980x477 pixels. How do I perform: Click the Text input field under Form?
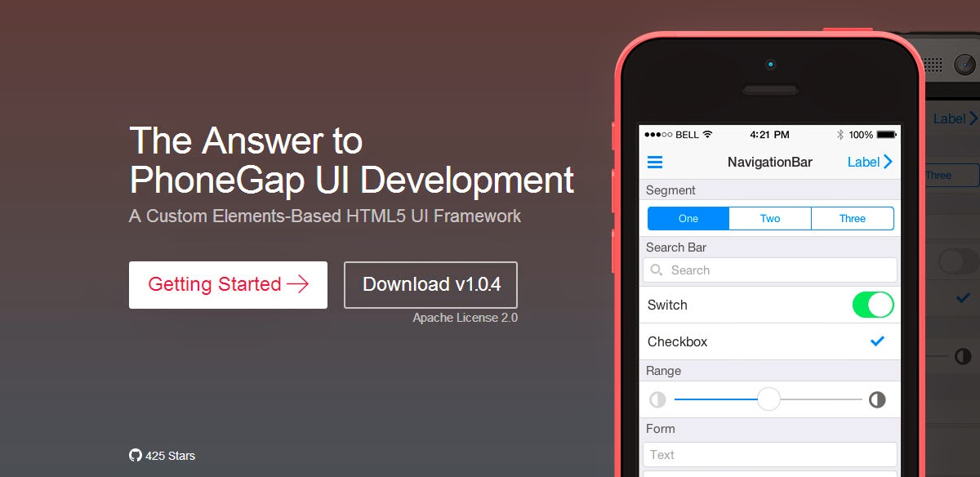[770, 455]
